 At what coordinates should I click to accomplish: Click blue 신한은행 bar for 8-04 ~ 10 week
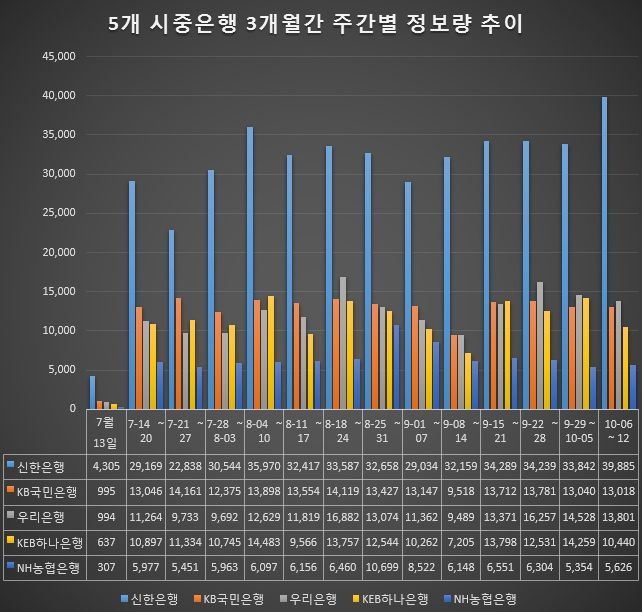(250, 268)
